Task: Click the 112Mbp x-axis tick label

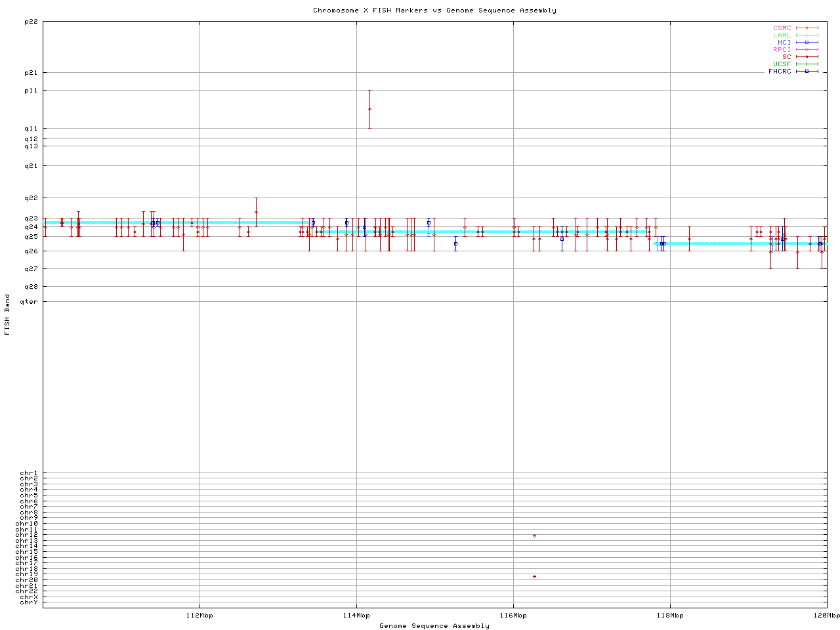Action: 199,616
